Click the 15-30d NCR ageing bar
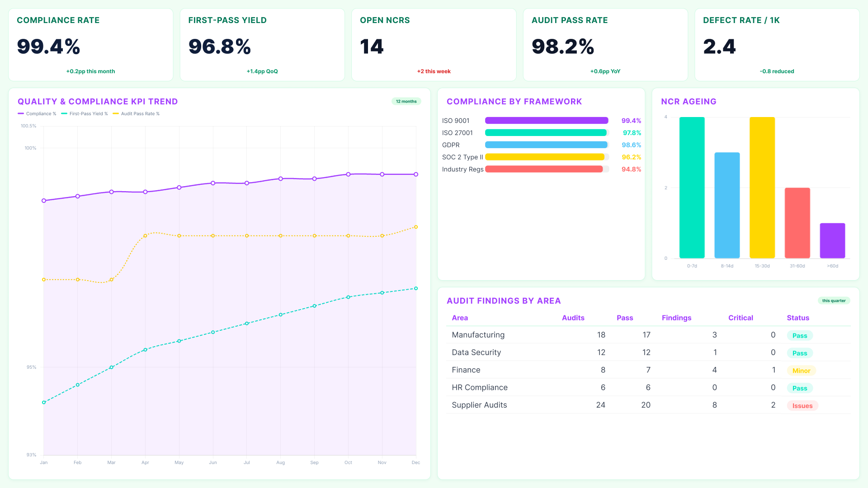868x488 pixels. point(762,188)
